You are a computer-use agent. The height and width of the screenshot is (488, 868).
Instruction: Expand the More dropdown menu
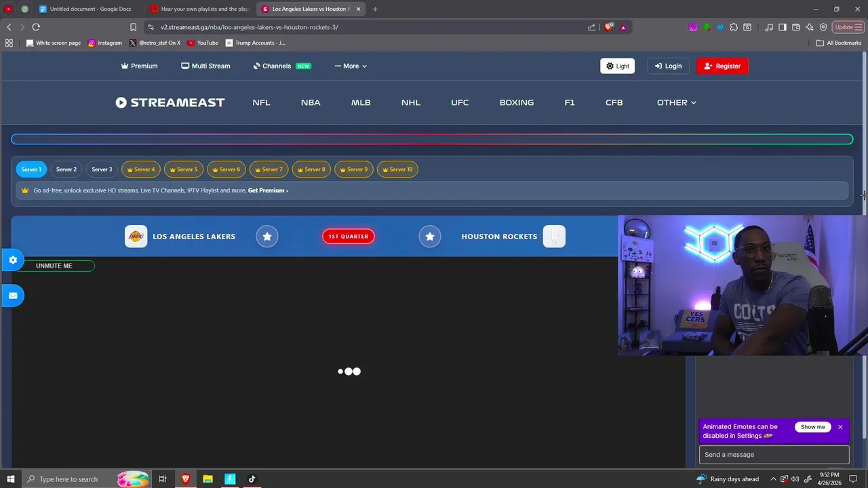click(351, 66)
